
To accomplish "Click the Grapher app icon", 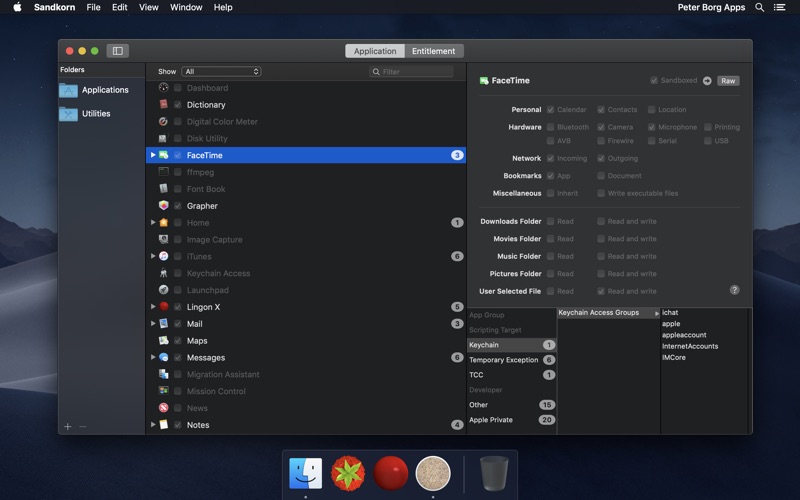I will tap(163, 206).
